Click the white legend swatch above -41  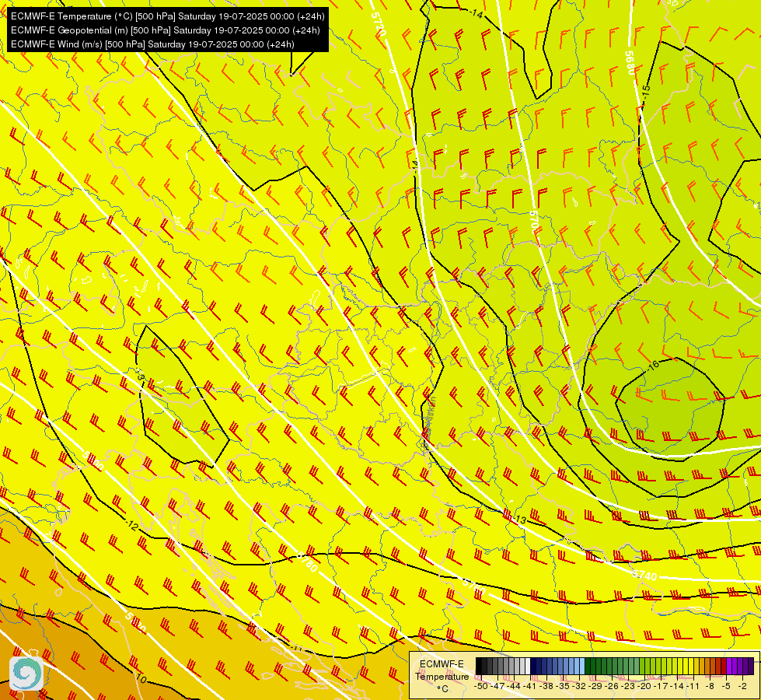(x=528, y=666)
